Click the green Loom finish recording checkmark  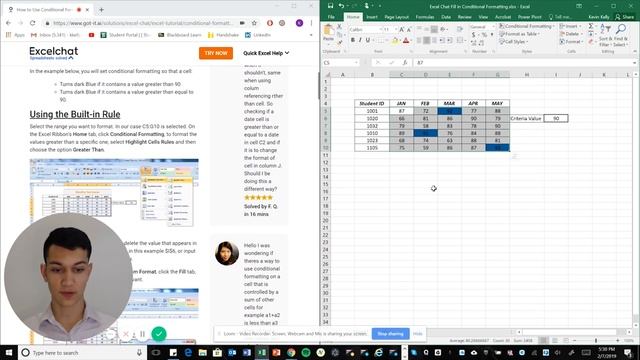pyautogui.click(x=159, y=334)
